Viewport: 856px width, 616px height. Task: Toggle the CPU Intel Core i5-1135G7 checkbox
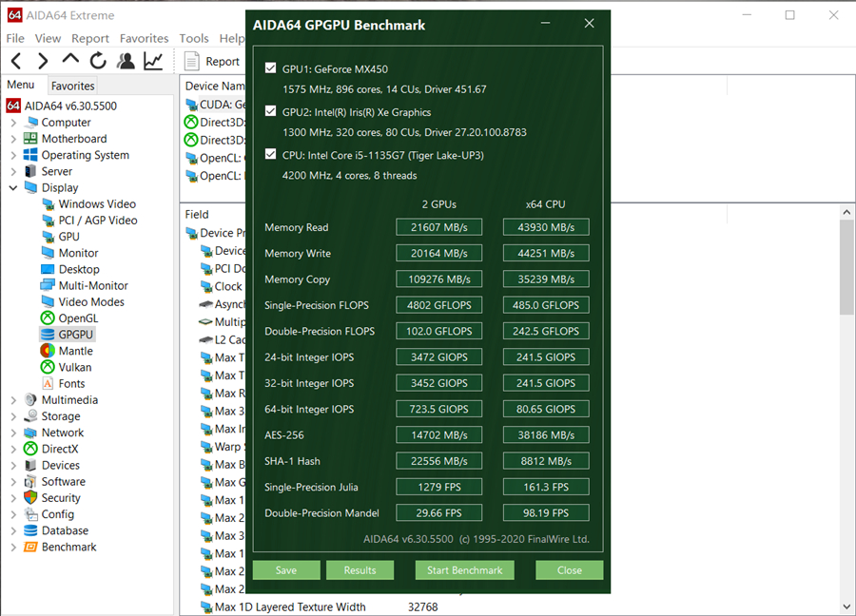pos(271,154)
